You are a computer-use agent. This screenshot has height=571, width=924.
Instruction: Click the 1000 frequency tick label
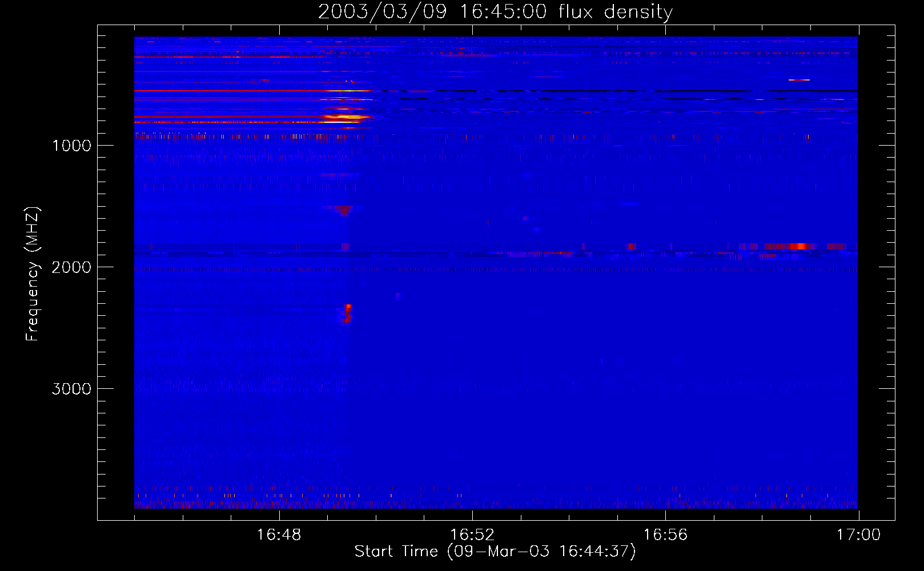click(x=71, y=146)
